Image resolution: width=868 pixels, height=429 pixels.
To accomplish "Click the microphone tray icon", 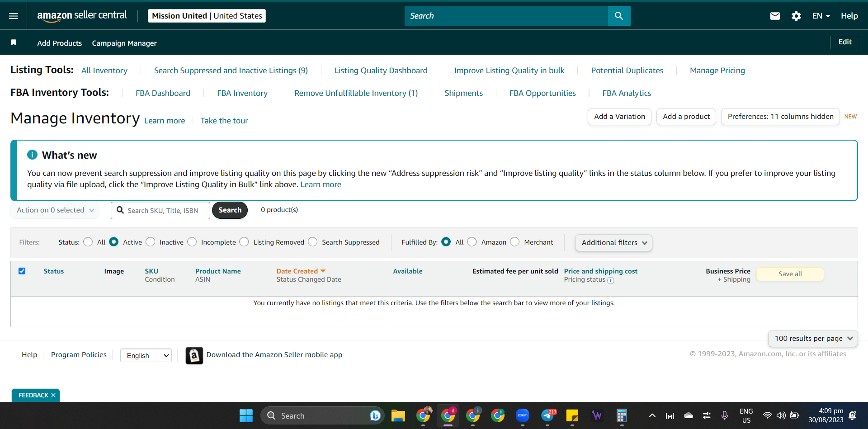I will click(725, 415).
